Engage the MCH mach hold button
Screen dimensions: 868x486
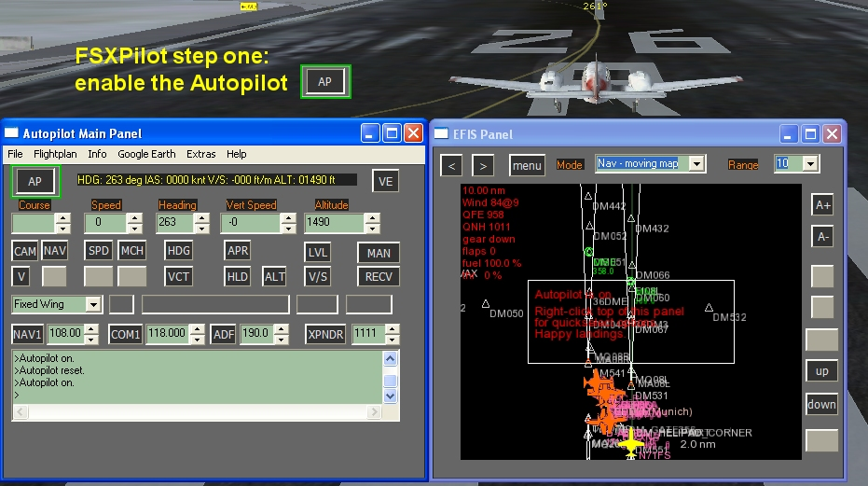[131, 251]
